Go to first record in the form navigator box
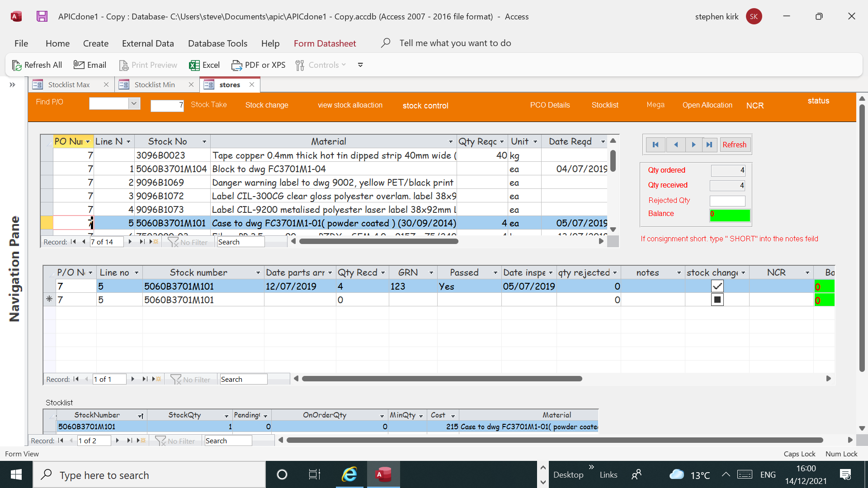868x488 pixels. [656, 145]
